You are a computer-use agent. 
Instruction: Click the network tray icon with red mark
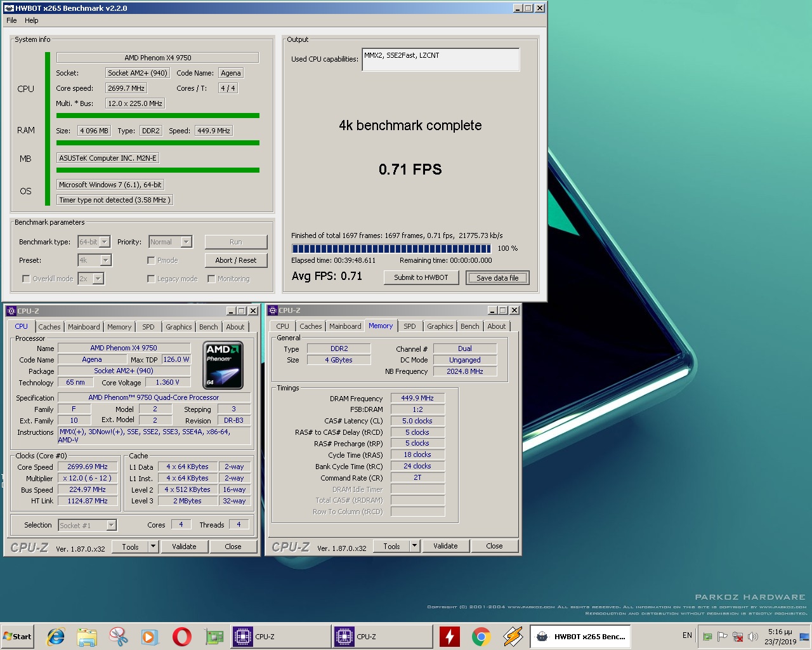[x=737, y=637]
